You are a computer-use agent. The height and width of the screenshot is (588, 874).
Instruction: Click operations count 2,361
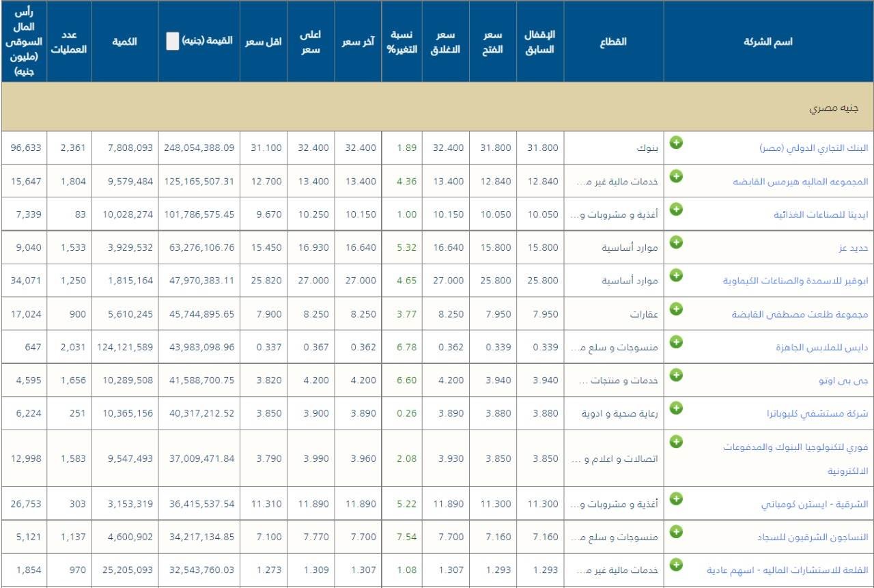pyautogui.click(x=73, y=148)
